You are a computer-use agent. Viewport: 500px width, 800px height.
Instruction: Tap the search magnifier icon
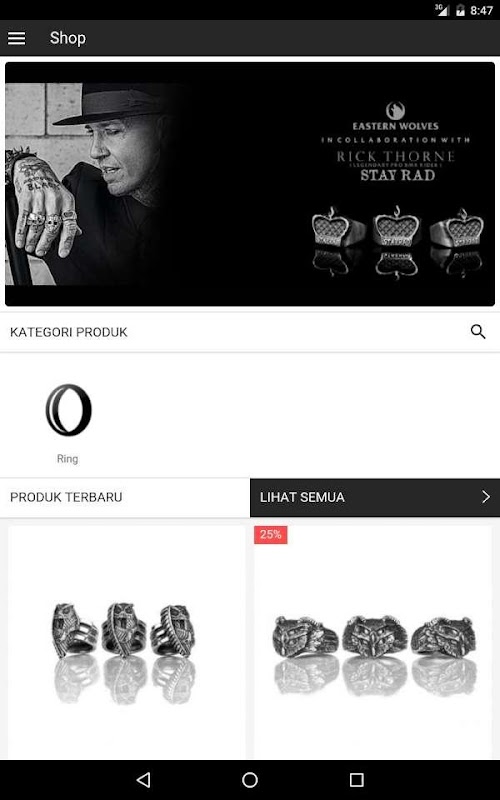tap(478, 332)
